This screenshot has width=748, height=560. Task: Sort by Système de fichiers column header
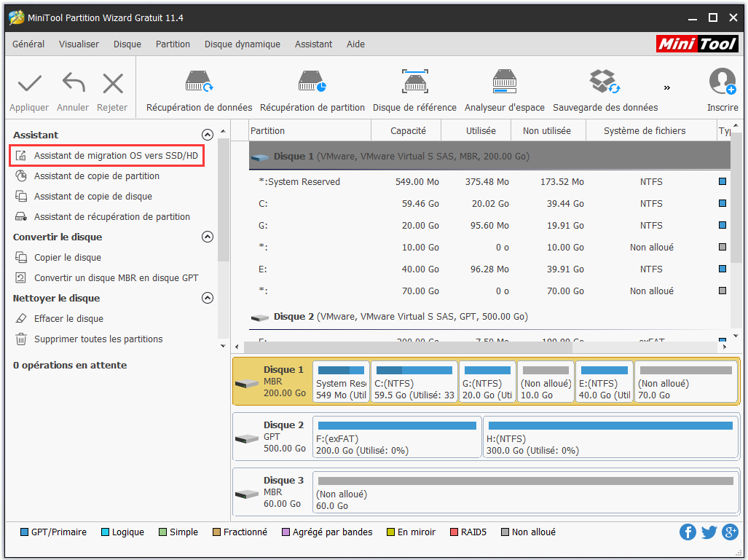[651, 130]
